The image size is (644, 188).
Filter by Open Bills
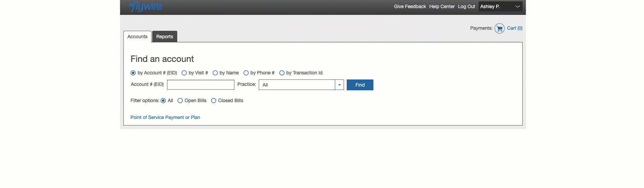click(180, 101)
